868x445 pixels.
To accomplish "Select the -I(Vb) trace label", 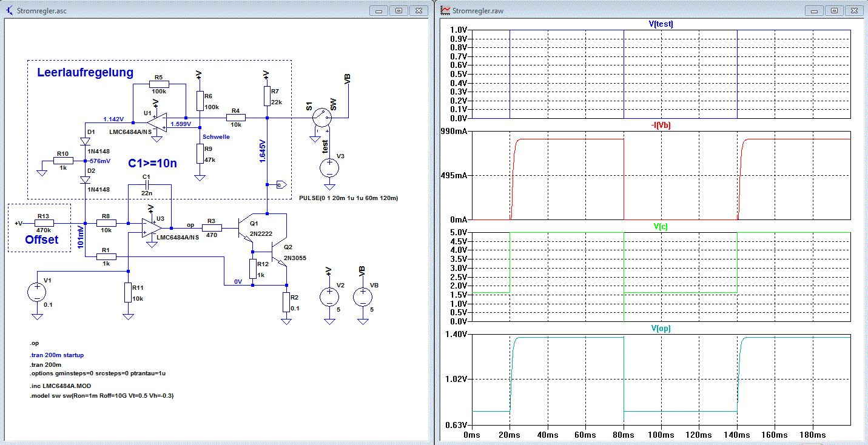I will 661,125.
